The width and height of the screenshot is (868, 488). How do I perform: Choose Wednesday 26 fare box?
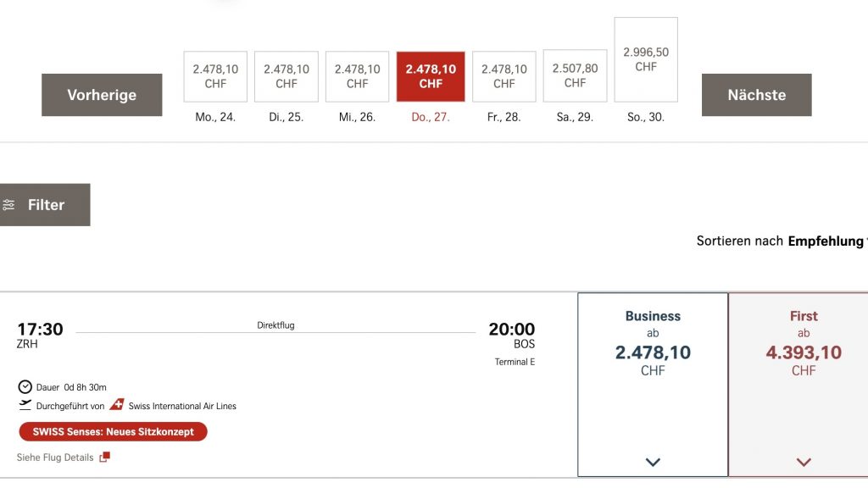[x=358, y=76]
